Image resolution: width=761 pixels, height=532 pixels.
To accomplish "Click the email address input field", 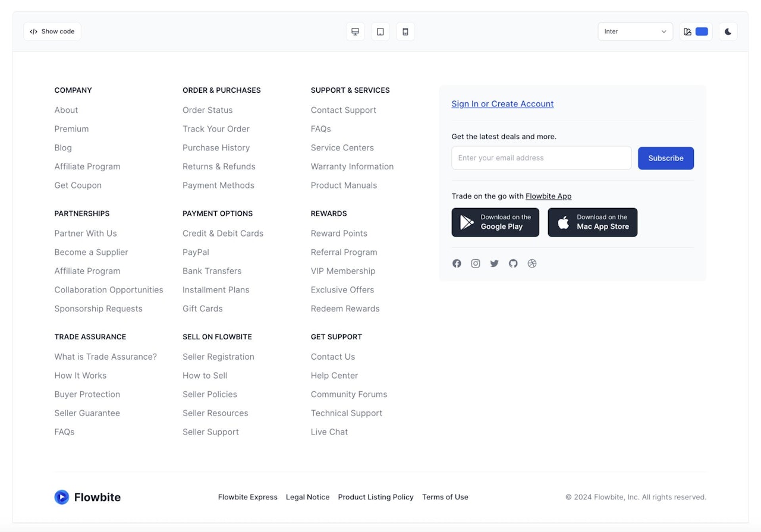I will (x=541, y=158).
